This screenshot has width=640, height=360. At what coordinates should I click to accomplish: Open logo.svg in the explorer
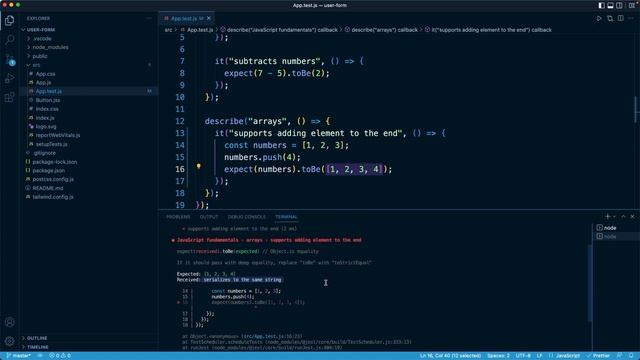[x=46, y=127]
